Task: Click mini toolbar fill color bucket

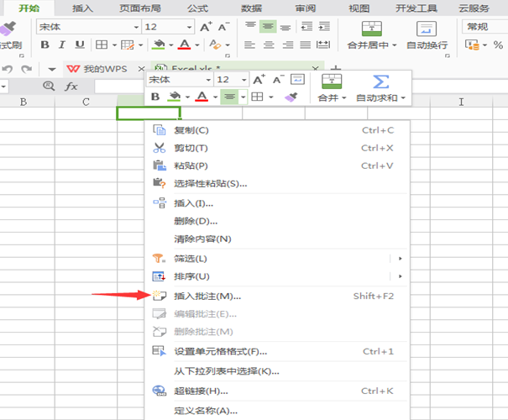Action: pos(174,97)
